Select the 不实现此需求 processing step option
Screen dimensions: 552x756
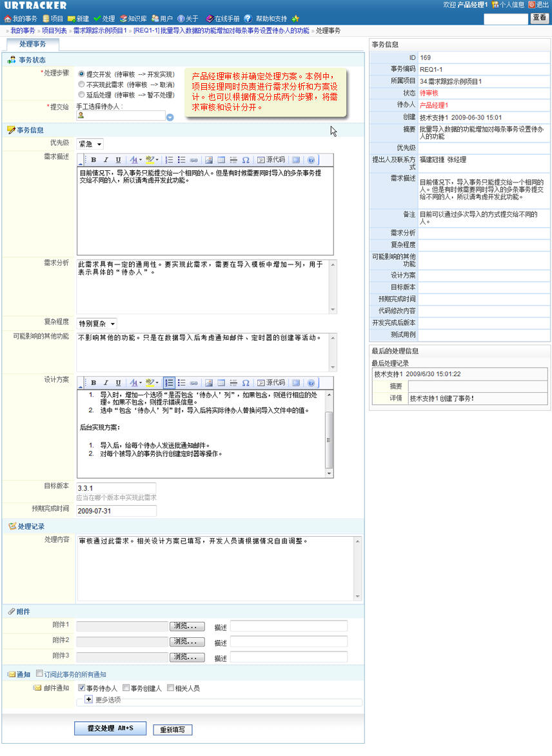[81, 85]
